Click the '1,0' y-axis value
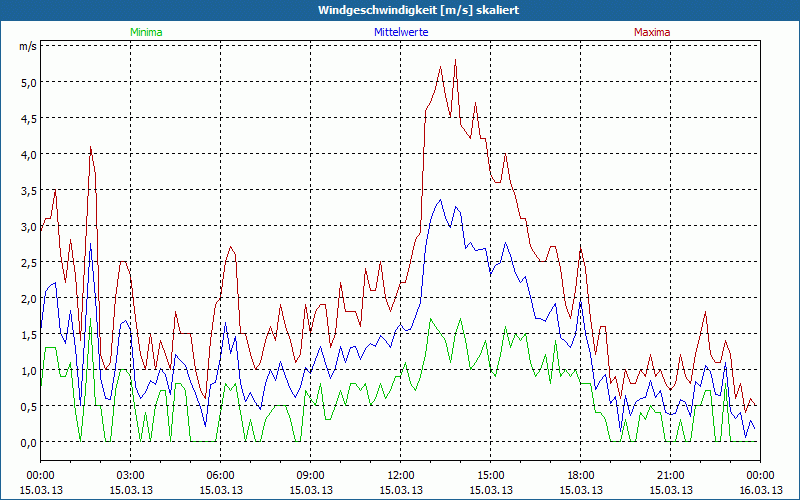 [x=29, y=370]
